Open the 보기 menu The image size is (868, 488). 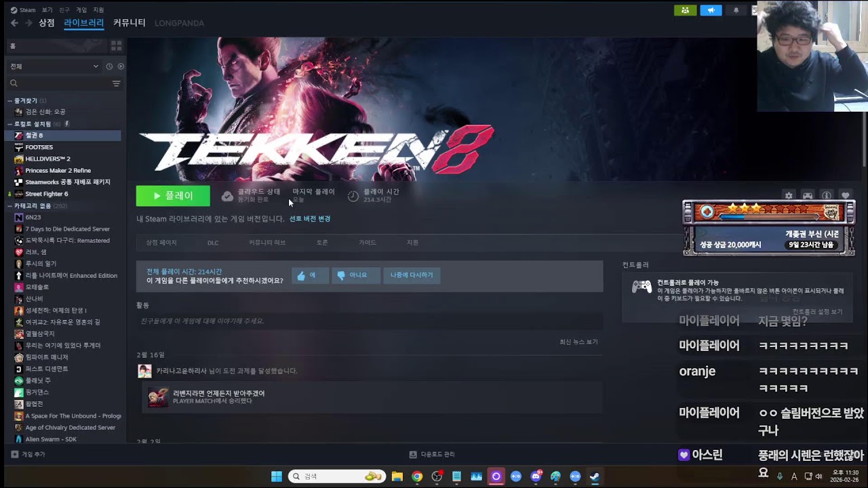(47, 10)
